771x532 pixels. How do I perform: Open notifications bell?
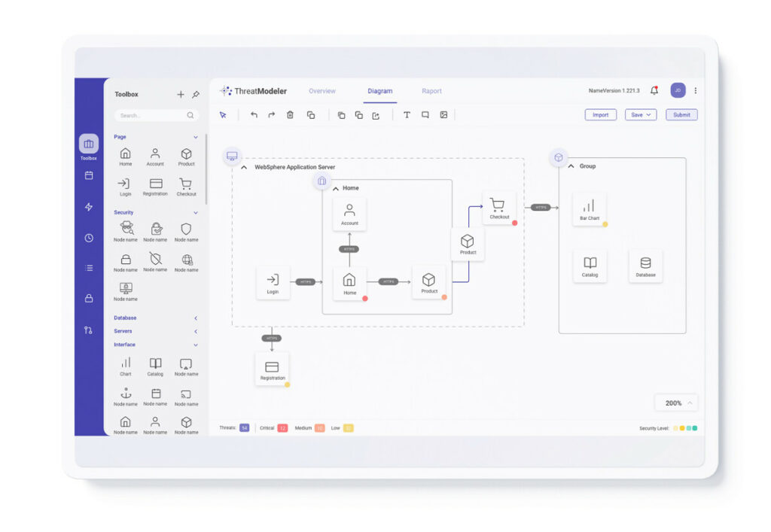(654, 90)
